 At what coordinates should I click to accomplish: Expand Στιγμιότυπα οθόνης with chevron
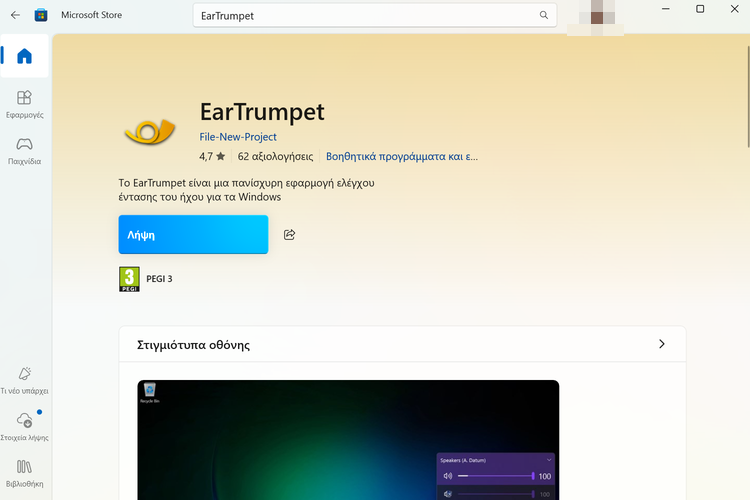tap(662, 344)
